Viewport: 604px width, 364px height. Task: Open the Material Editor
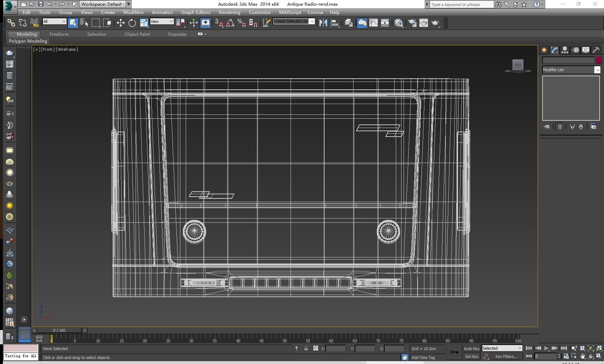pos(399,23)
